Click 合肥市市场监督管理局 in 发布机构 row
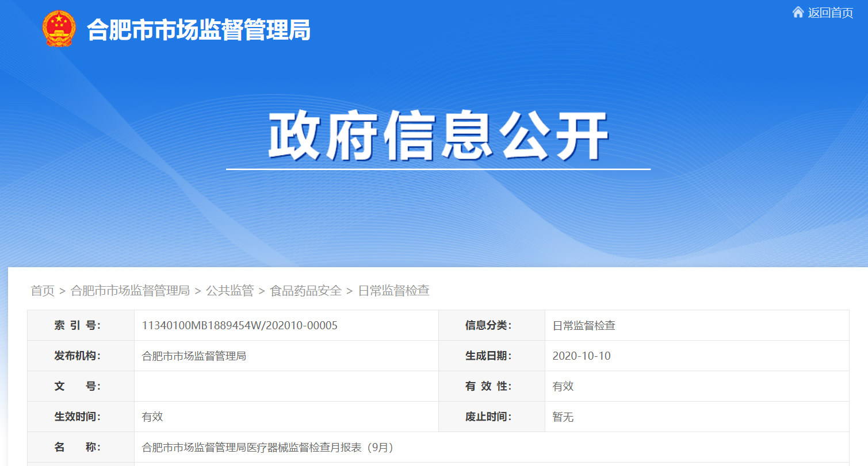The width and height of the screenshot is (868, 466). (x=194, y=356)
